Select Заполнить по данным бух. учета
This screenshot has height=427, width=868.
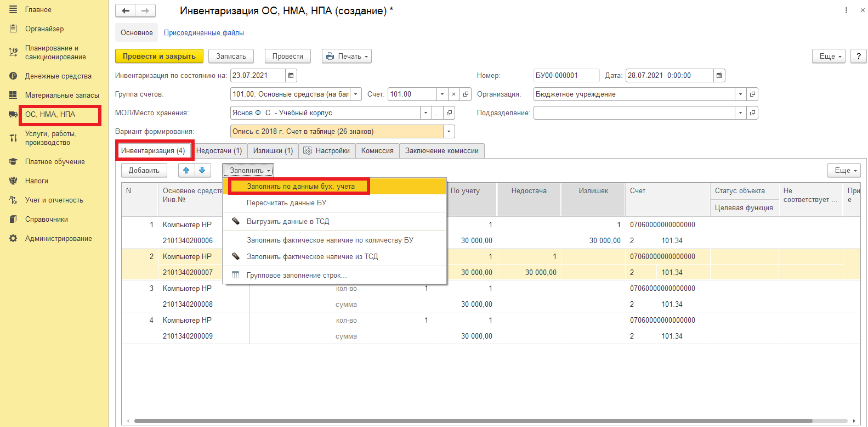click(x=334, y=186)
